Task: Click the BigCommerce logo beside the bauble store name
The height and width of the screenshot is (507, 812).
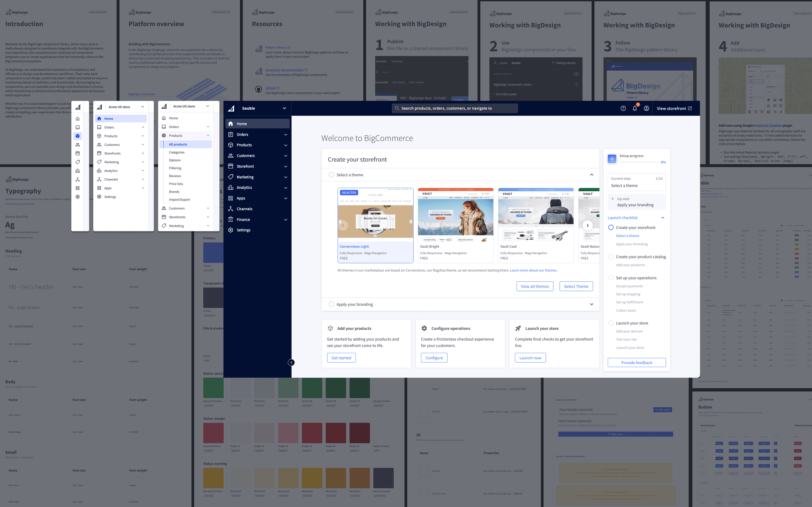Action: [231, 108]
